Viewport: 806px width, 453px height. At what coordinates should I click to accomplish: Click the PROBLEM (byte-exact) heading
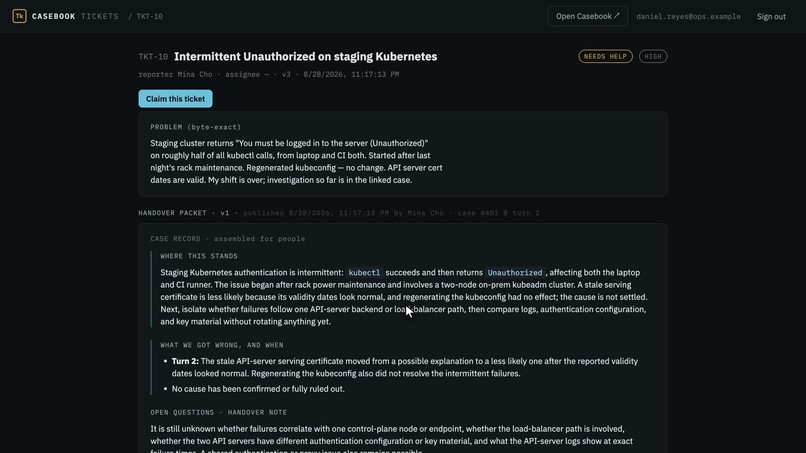tap(196, 127)
